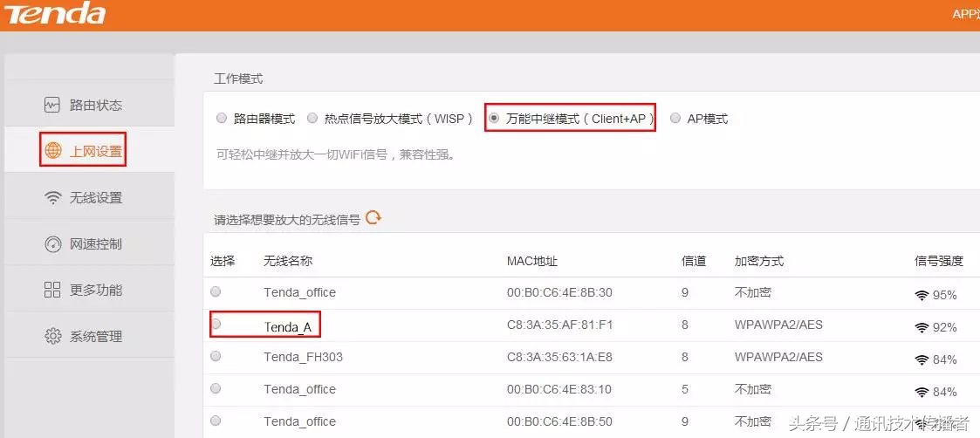The image size is (980, 438).
Task: Open 系统管理 menu item
Action: tap(89, 334)
